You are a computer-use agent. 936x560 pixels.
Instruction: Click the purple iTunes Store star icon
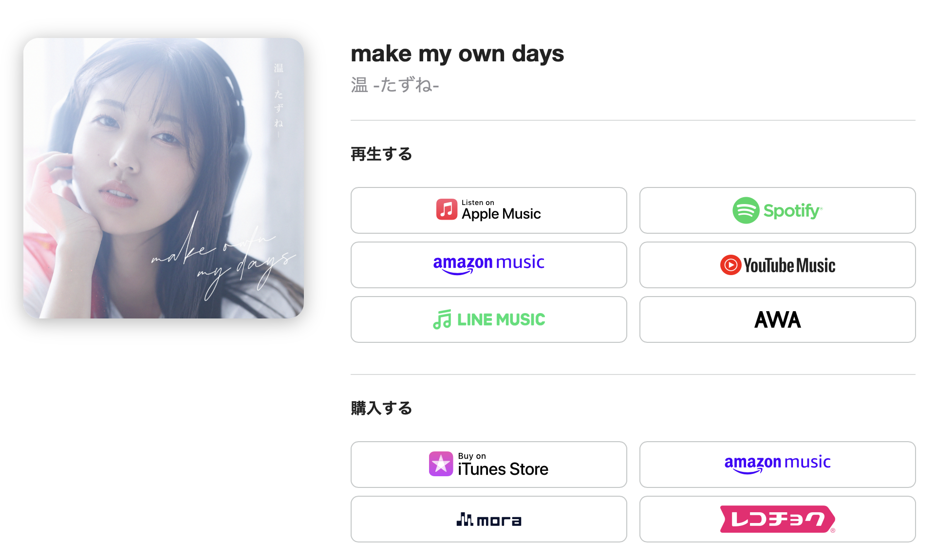click(441, 464)
